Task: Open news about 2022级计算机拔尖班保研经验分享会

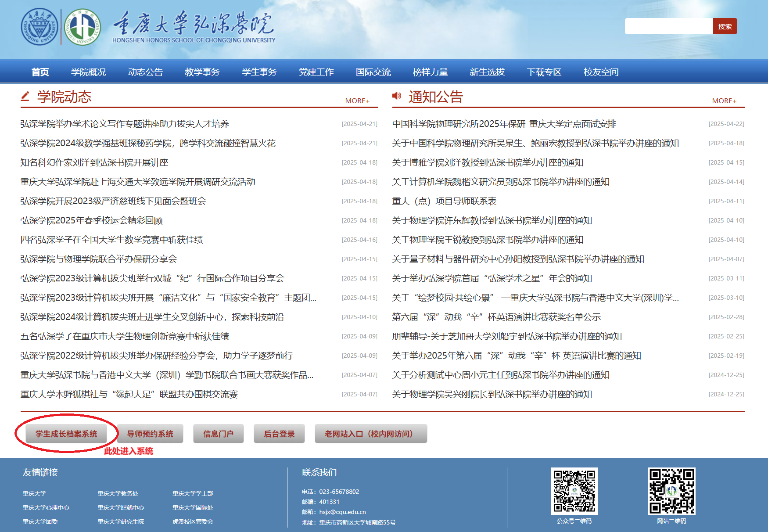Action: 157,356
